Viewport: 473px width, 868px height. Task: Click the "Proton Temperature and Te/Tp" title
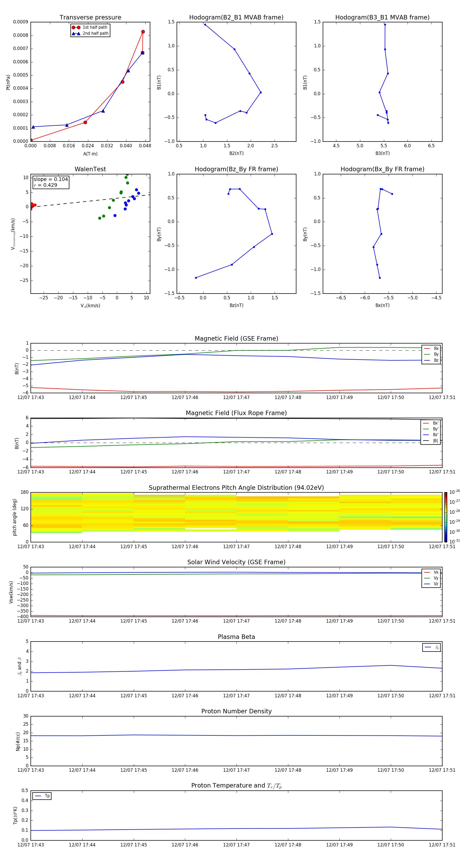pos(236,785)
